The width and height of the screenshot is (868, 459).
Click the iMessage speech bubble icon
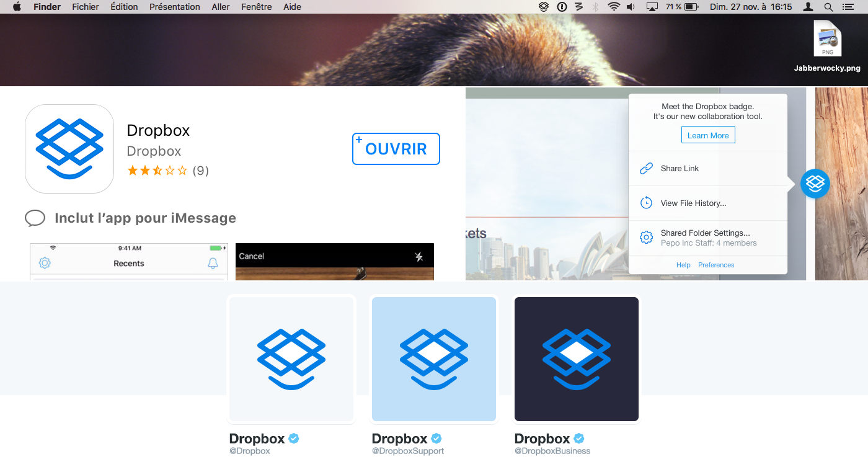35,218
